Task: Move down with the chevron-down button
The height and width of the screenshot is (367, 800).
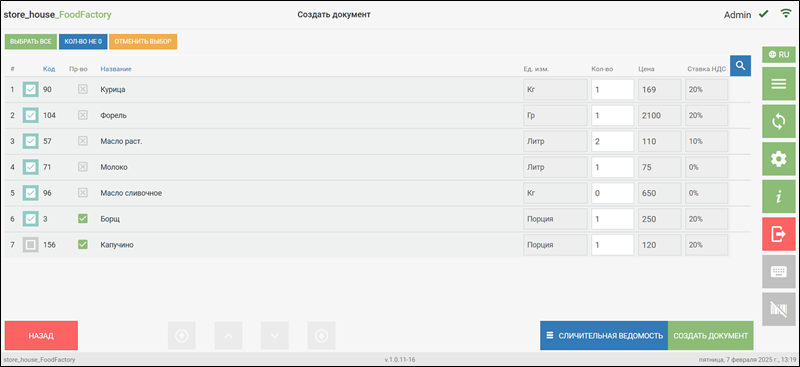Action: pyautogui.click(x=274, y=335)
